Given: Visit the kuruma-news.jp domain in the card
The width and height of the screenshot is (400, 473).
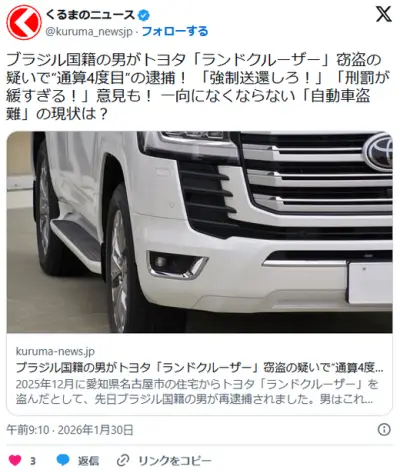Looking at the screenshot, I should [55, 351].
